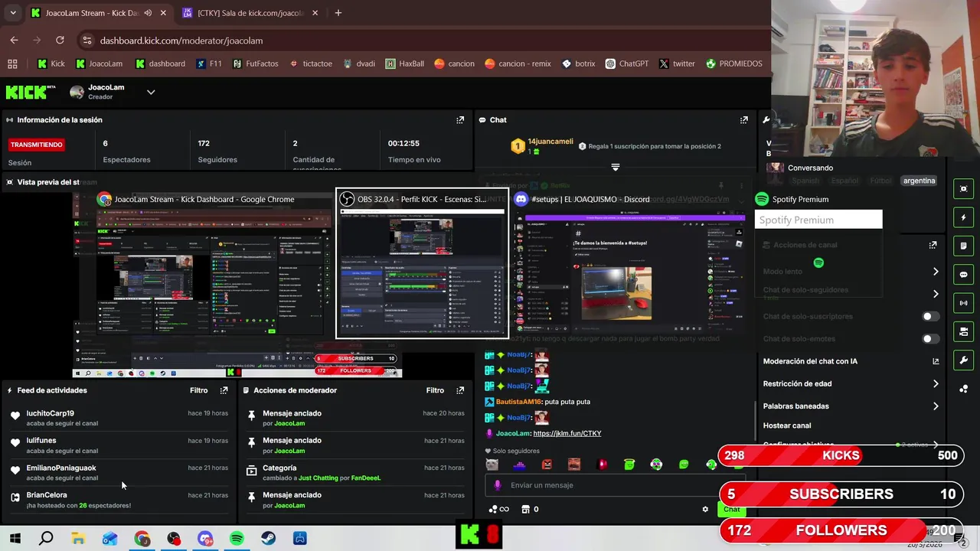Viewport: 980px width, 551px height.
Task: Open Feed de actividades Filtro
Action: point(198,390)
